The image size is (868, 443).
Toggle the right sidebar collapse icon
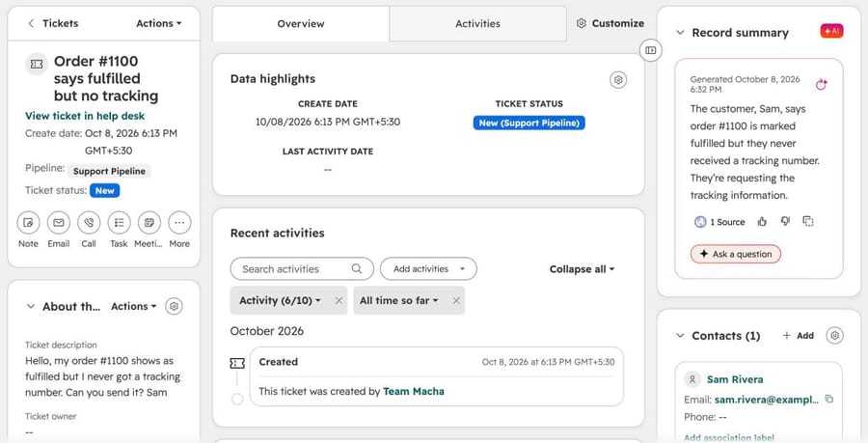(x=650, y=50)
